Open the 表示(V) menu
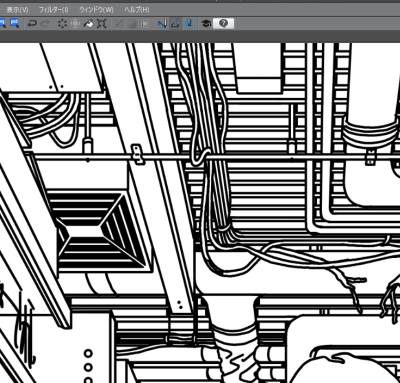Screen dimensions: 400x383 coord(17,10)
